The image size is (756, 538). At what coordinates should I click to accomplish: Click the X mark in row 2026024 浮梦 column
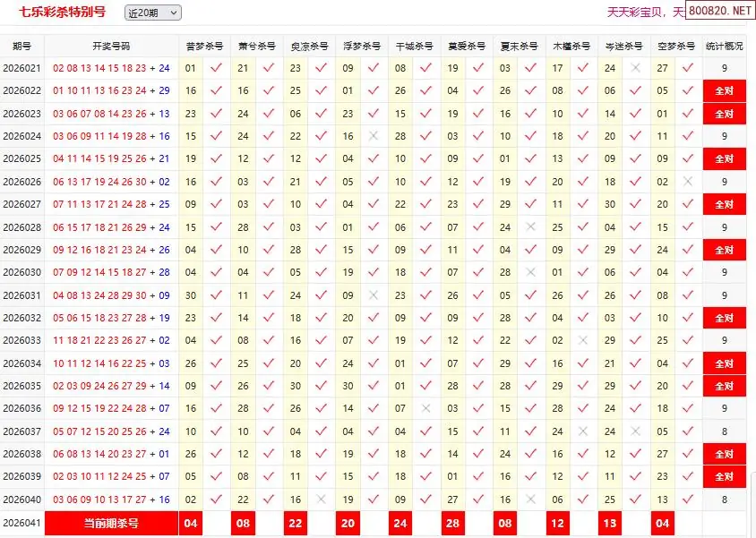[x=374, y=136]
